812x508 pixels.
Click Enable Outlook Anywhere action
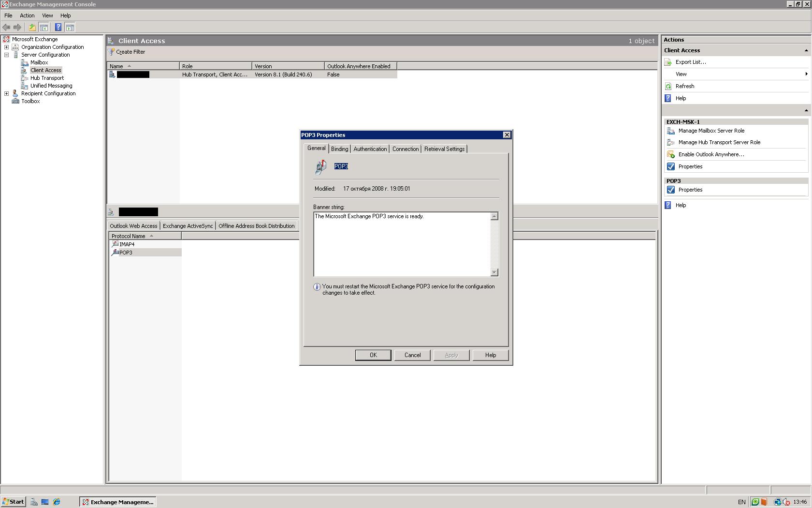point(711,154)
